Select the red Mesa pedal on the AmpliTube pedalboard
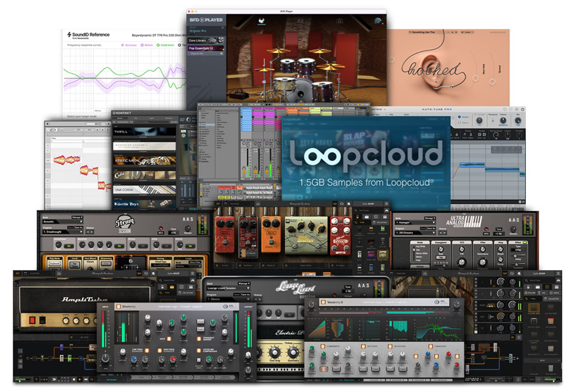 pyautogui.click(x=225, y=234)
